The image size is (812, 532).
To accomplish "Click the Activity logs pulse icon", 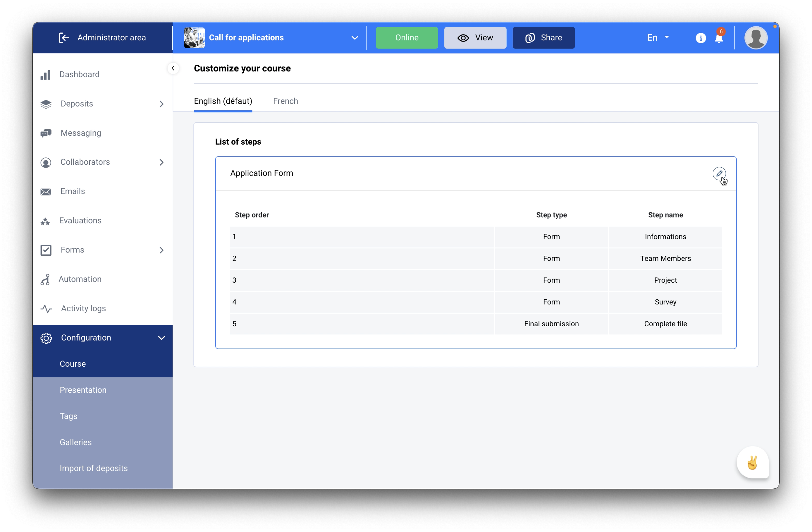I will [x=46, y=309].
